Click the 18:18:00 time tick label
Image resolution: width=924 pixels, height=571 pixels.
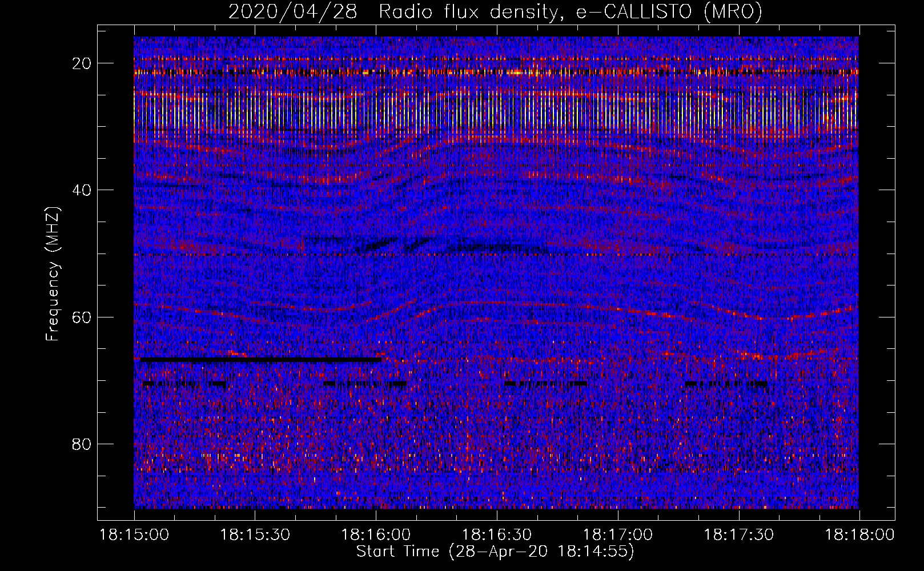[859, 535]
